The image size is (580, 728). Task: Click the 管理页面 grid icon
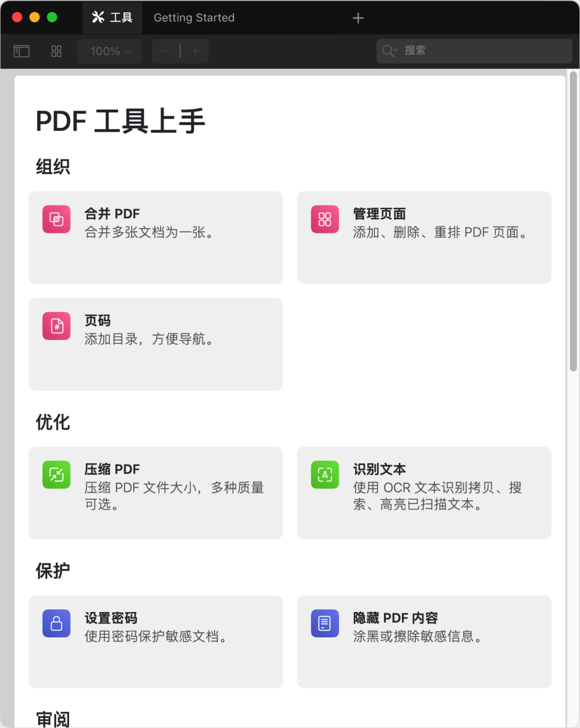click(x=325, y=219)
